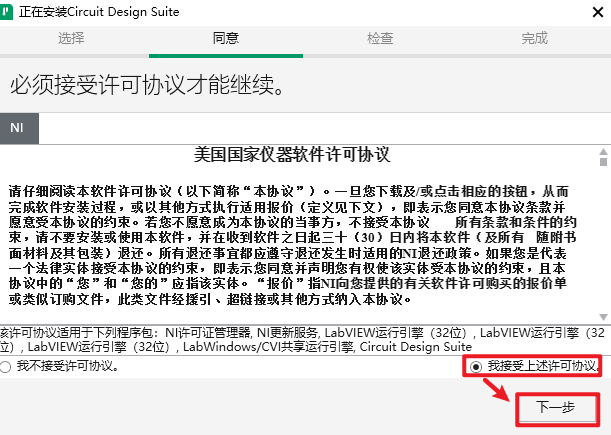This screenshot has width=611, height=435.
Task: Click the scroll up arrow of license text
Action: tap(603, 152)
